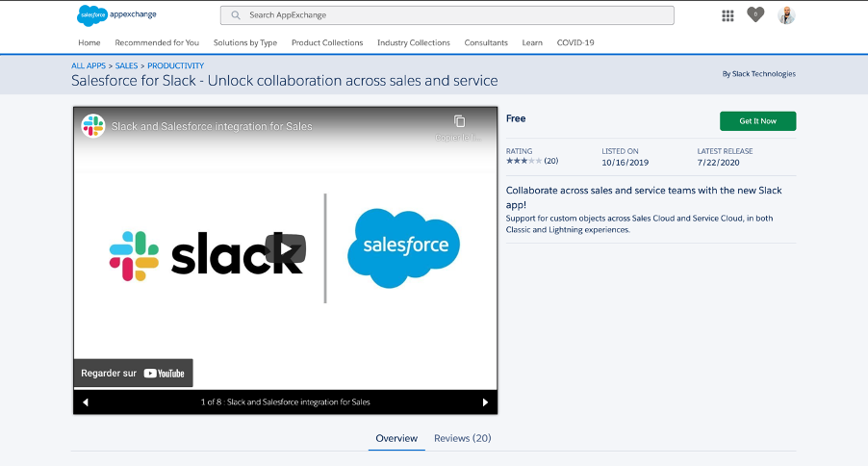Screen dimensions: 868x466
Task: Open the Learn menu item
Action: 532,42
